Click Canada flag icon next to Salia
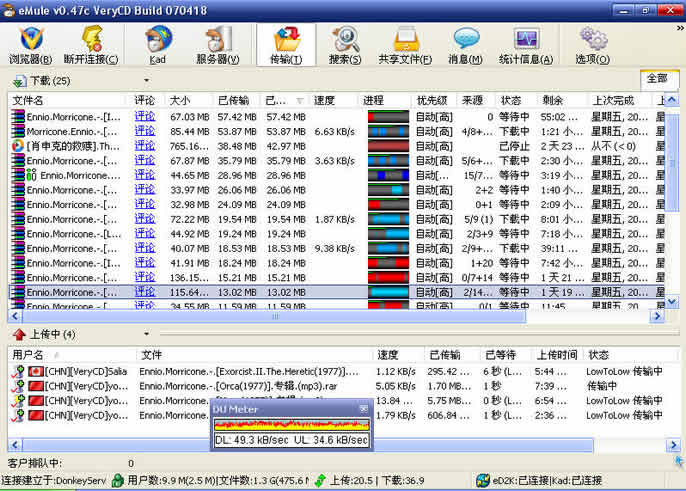The height and width of the screenshot is (491, 686). (35, 372)
